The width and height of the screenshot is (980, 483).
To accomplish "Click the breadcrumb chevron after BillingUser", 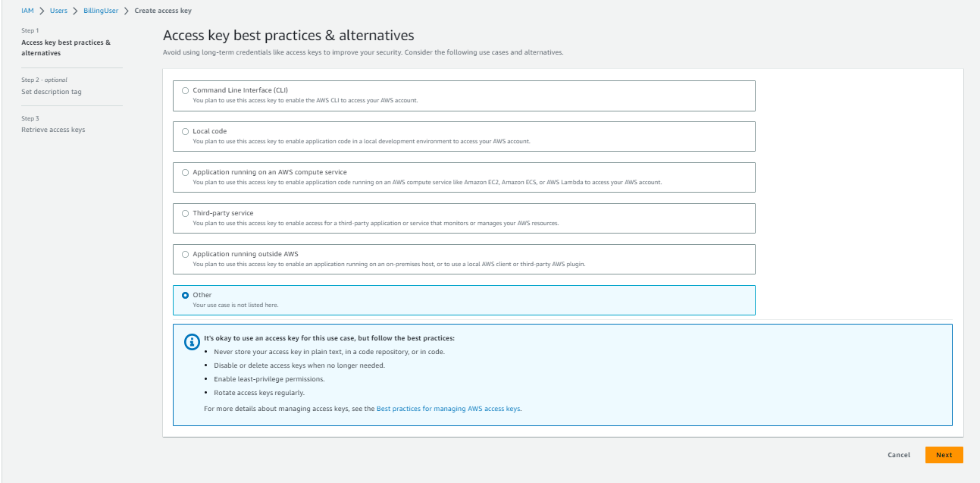I will coord(127,11).
